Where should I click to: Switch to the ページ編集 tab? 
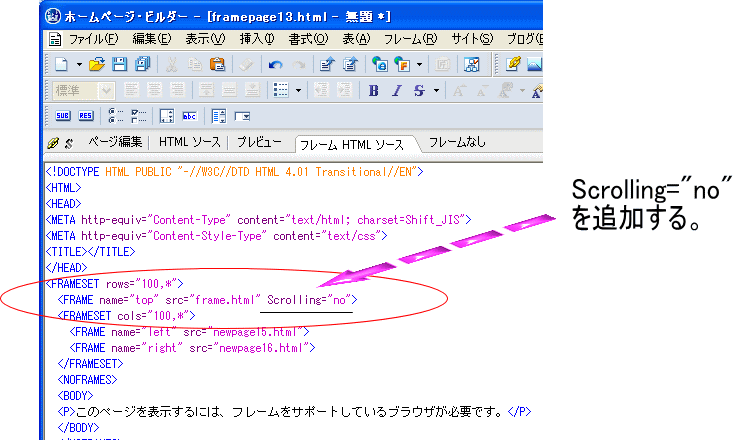tap(115, 142)
